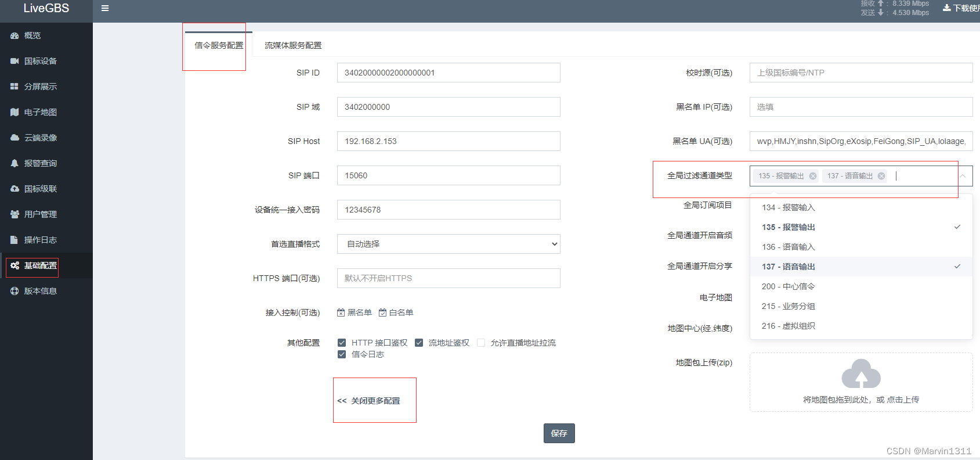Image resolution: width=980 pixels, height=460 pixels.
Task: Open 分屏展示 menu item
Action: coord(46,87)
